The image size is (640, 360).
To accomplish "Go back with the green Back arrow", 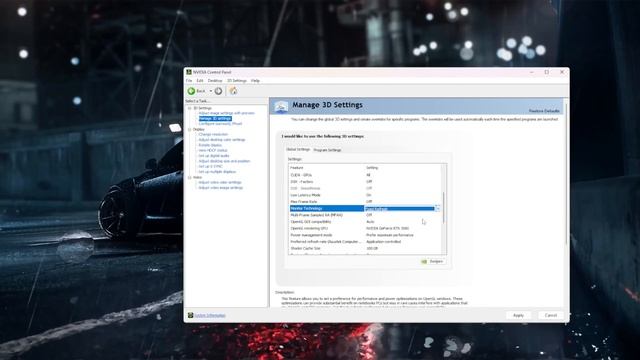I will pyautogui.click(x=191, y=91).
